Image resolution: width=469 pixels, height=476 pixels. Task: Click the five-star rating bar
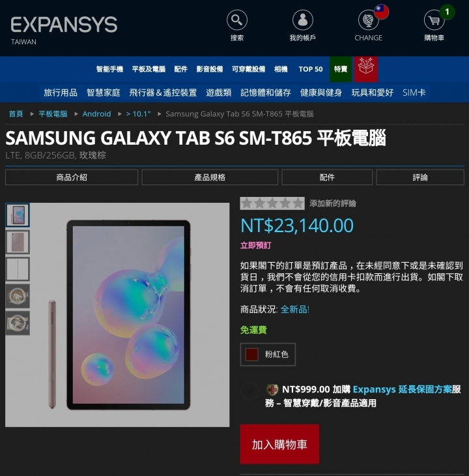272,203
